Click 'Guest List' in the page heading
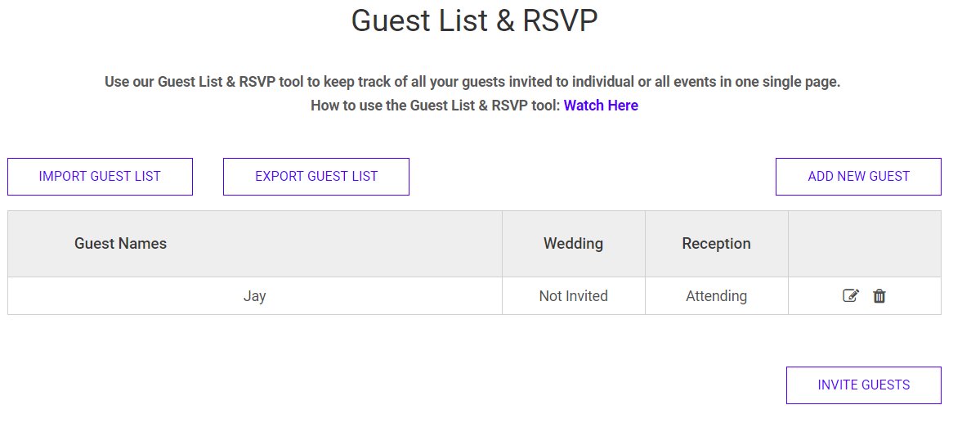This screenshot has height=423, width=980. coord(421,21)
